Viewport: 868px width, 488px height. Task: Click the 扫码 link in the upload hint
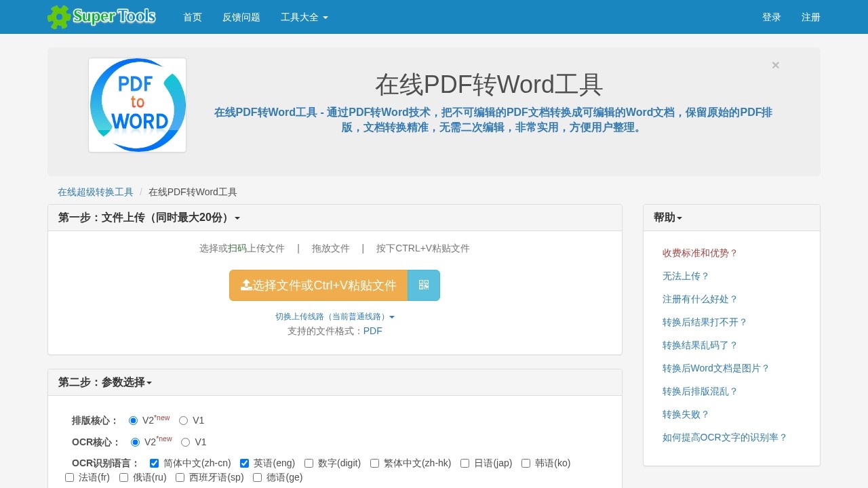(x=237, y=248)
